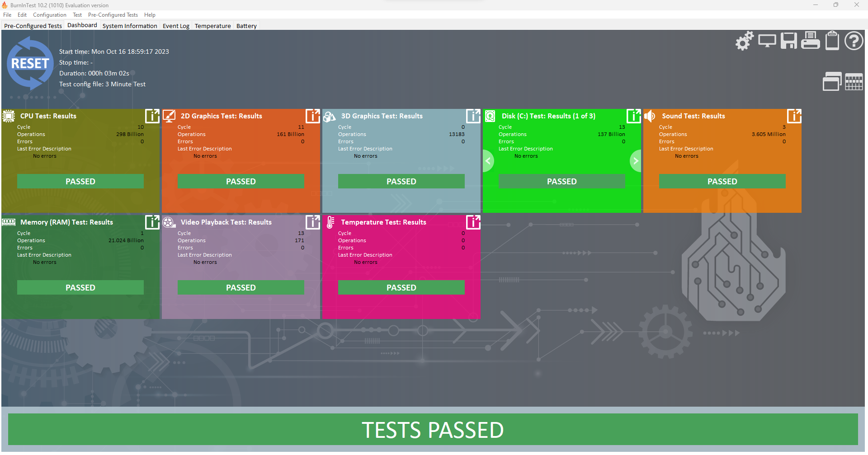Click PASSED bar on CPU Test card
Screen dimensions: 868x455
click(x=80, y=181)
